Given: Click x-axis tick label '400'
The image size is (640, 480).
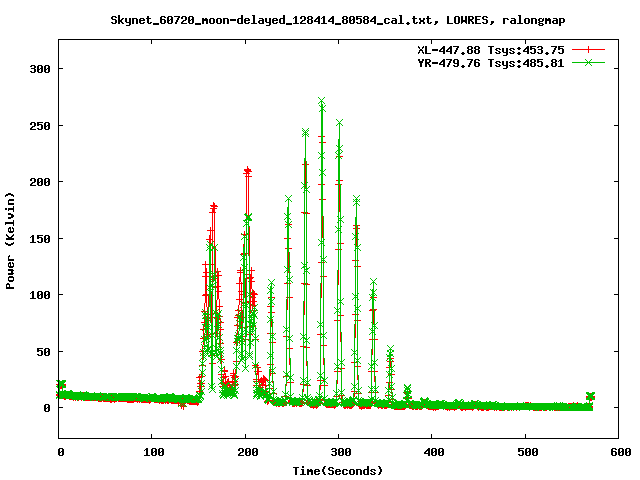Looking at the screenshot, I should [x=433, y=452].
